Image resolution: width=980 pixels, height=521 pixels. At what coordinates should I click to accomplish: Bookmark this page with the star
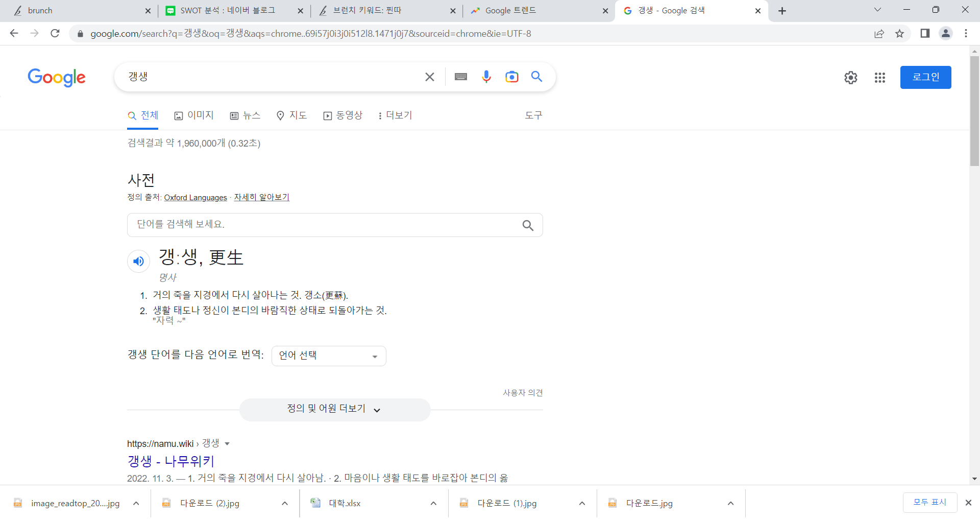coord(900,33)
